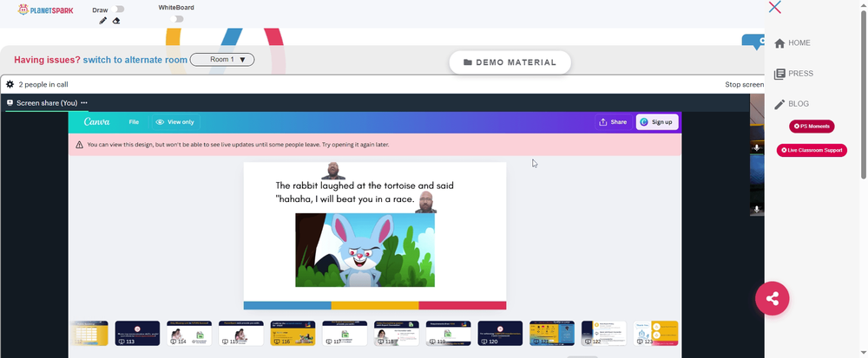
Task: Click the page vertical scrollbar
Action: point(864,94)
